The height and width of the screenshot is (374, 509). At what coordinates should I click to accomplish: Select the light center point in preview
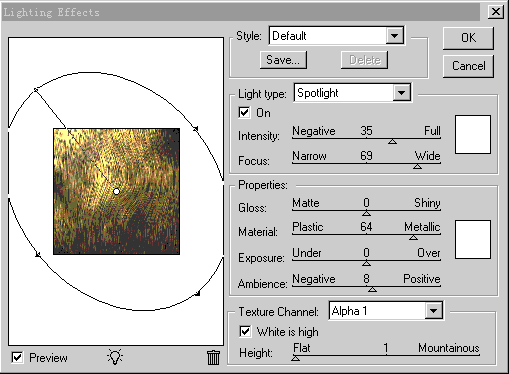[x=116, y=191]
